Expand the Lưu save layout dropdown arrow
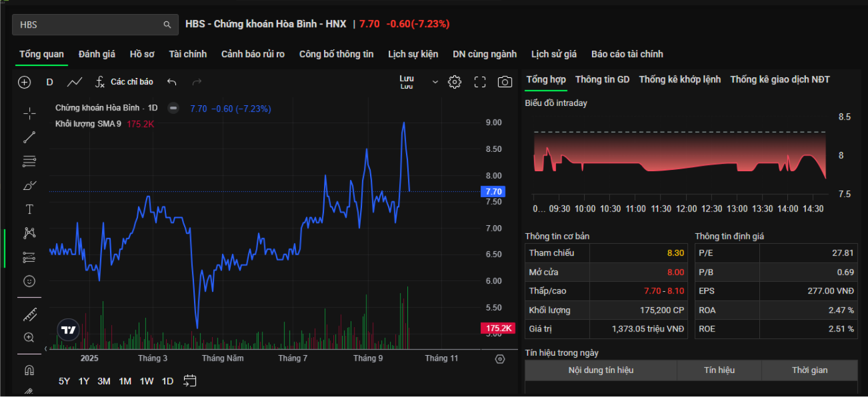This screenshot has width=868, height=397. coord(435,82)
